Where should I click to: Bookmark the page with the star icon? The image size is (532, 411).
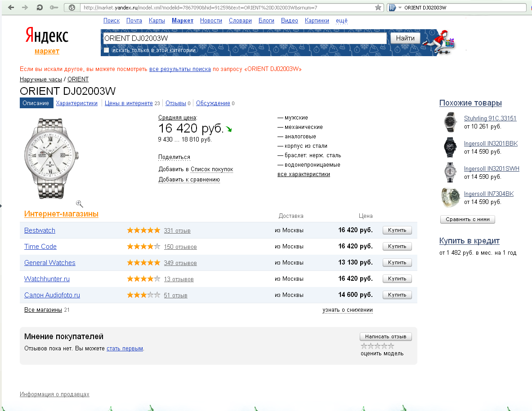pos(378,8)
